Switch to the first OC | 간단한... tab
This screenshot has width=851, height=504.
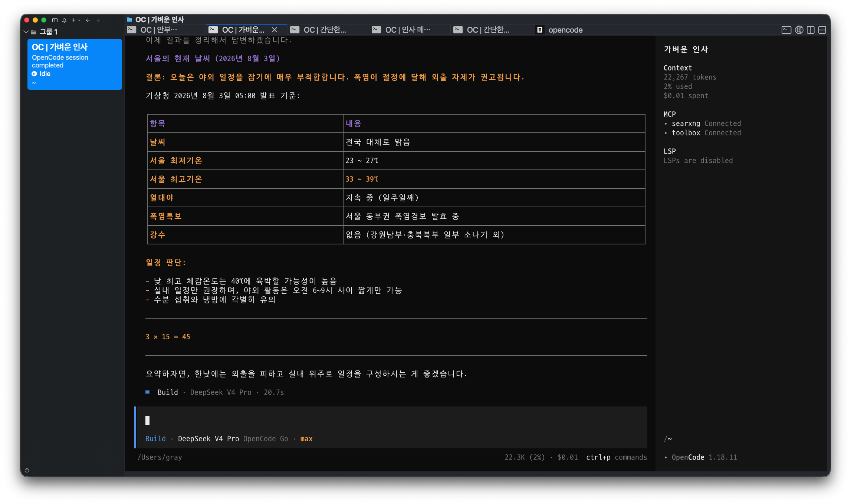pyautogui.click(x=328, y=30)
